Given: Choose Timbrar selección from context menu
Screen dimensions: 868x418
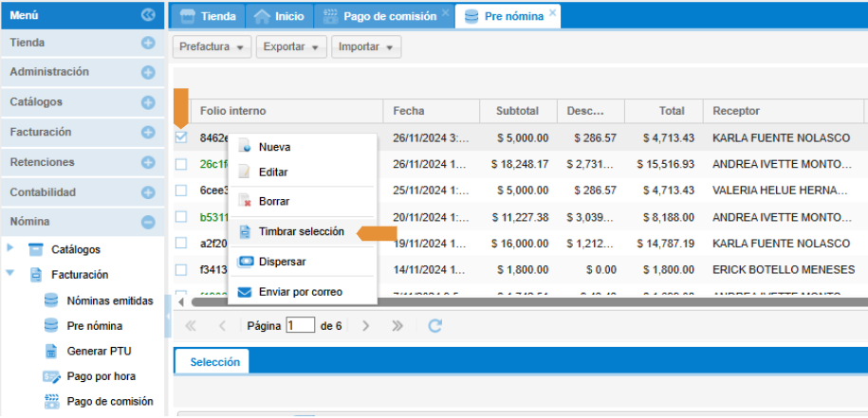Looking at the screenshot, I should point(301,232).
